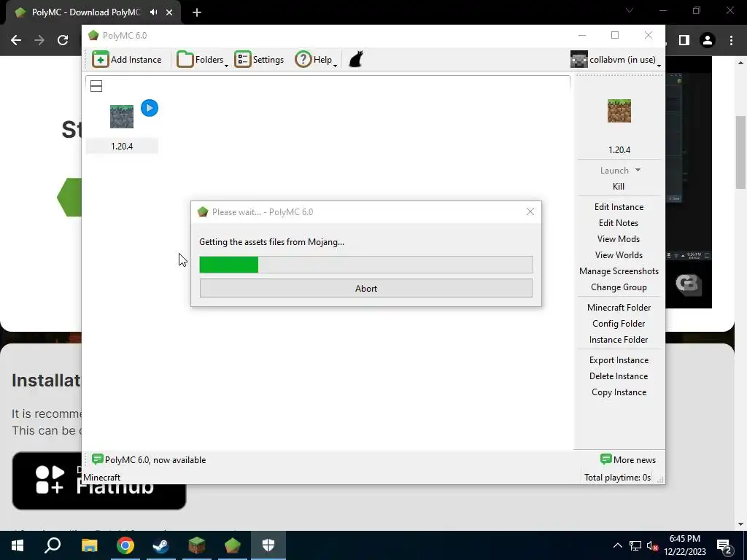Reload the Chrome page
The image size is (747, 560).
[63, 40]
